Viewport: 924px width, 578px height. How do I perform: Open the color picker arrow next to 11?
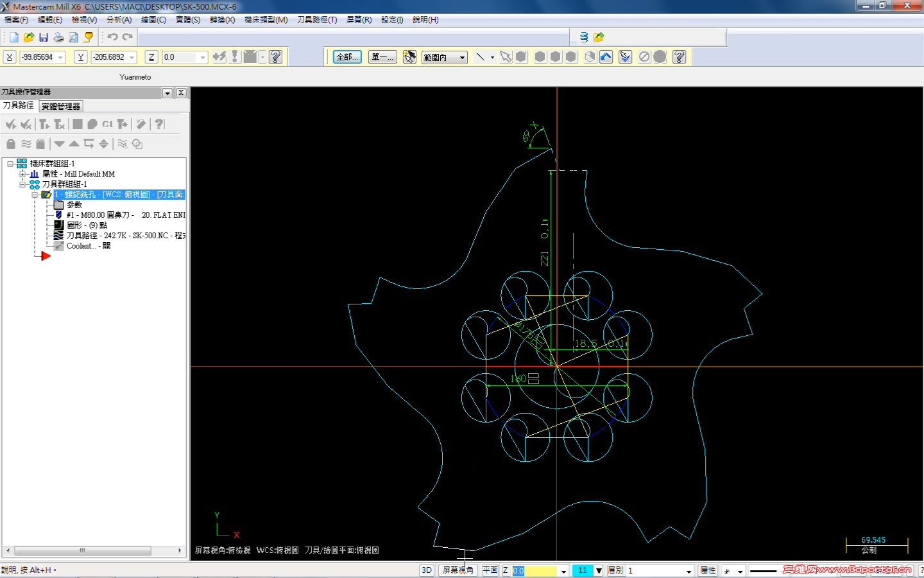(x=599, y=570)
